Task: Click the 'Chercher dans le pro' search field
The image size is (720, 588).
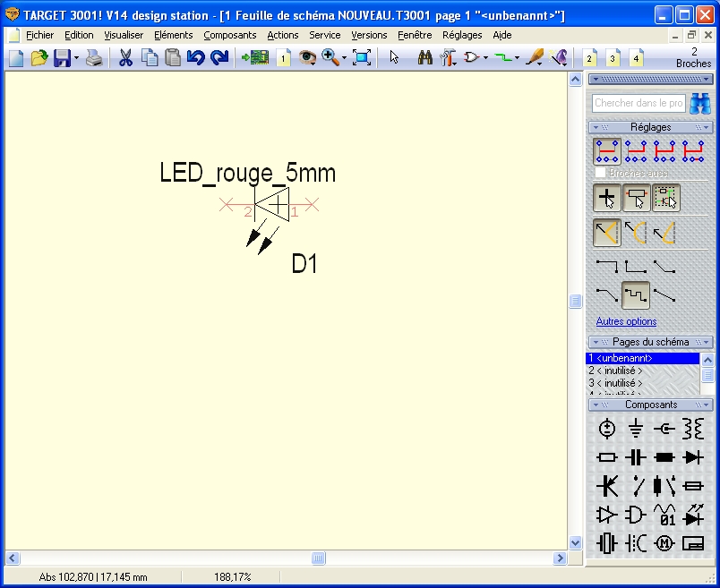Action: pyautogui.click(x=639, y=103)
